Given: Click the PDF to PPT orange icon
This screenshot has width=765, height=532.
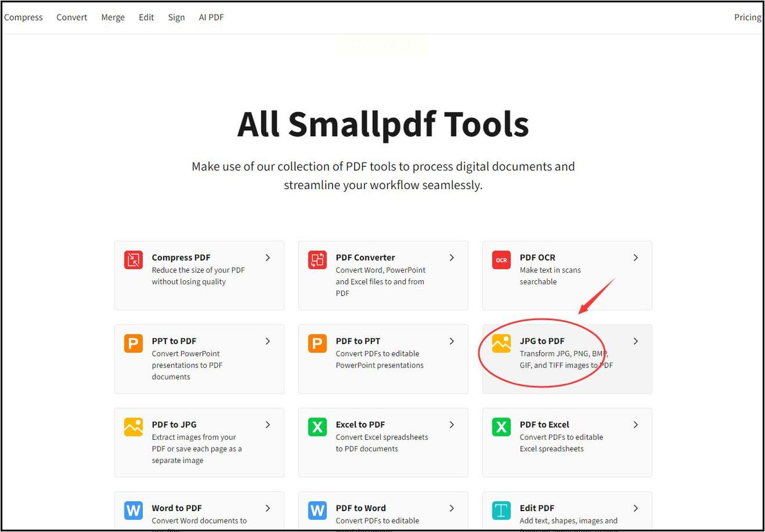Looking at the screenshot, I should 318,344.
